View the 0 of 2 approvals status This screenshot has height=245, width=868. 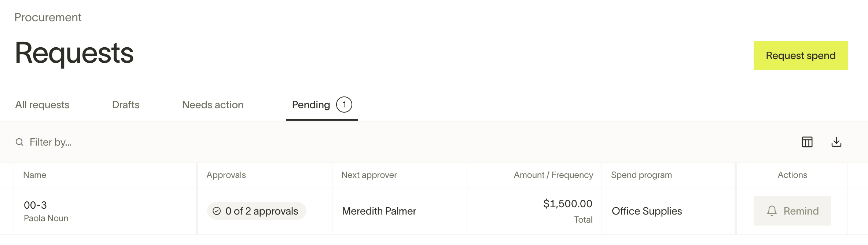click(x=257, y=211)
